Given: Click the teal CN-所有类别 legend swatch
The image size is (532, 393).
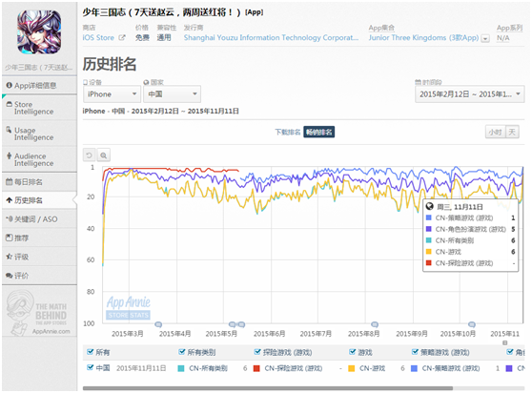Looking at the screenshot, I should tap(181, 368).
